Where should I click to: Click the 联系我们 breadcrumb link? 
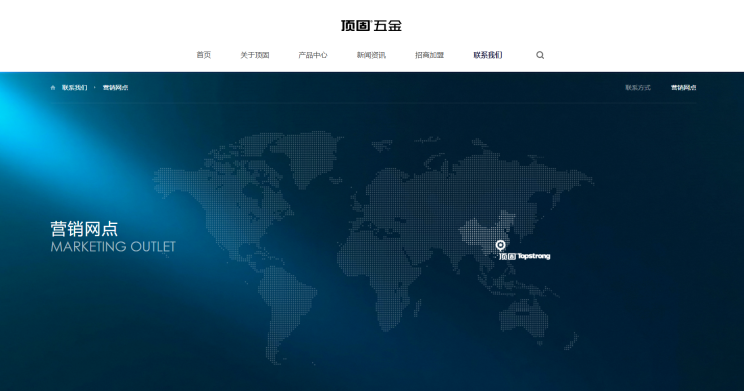74,88
